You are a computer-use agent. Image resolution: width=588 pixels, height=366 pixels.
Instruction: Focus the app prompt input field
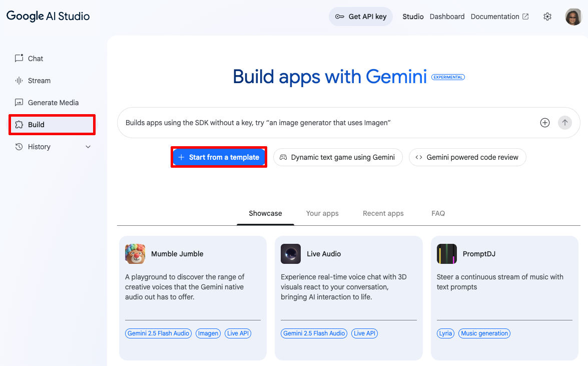click(325, 123)
